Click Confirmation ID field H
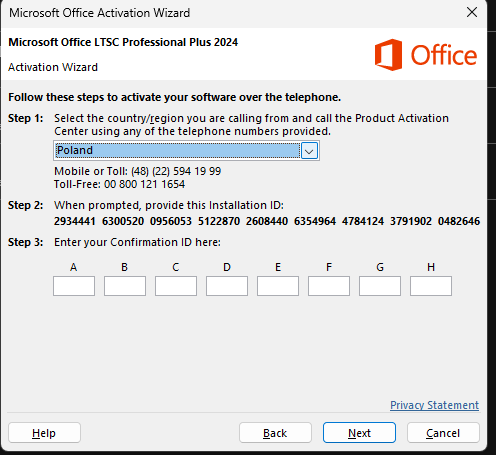Screen dimensions: 496x455 [x=431, y=286]
